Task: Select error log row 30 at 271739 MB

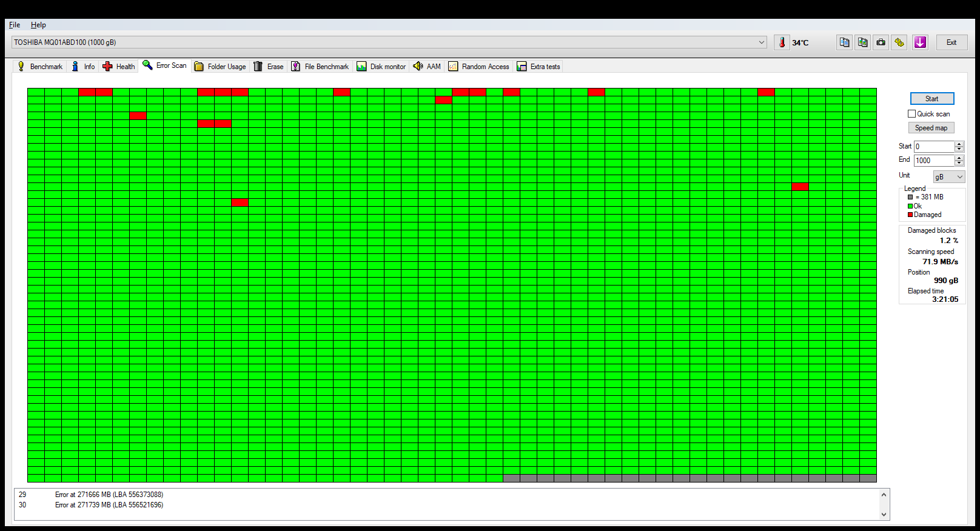Action: coord(448,505)
